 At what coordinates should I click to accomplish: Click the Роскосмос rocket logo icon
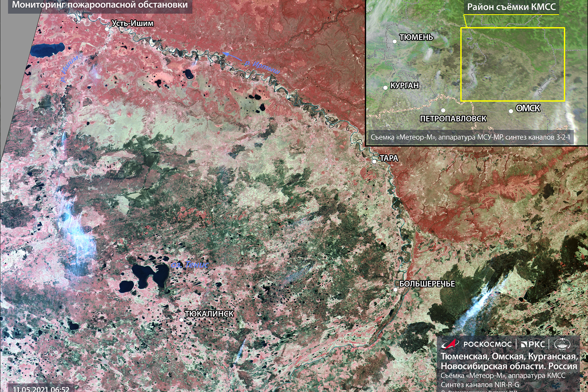450,344
